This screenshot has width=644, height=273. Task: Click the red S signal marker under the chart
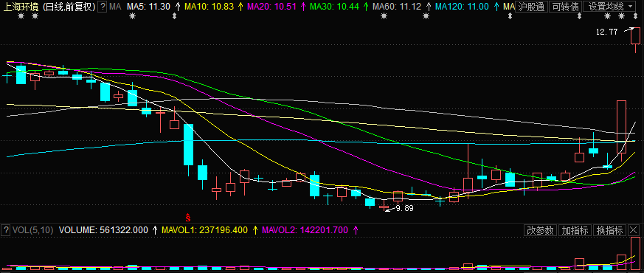click(188, 218)
